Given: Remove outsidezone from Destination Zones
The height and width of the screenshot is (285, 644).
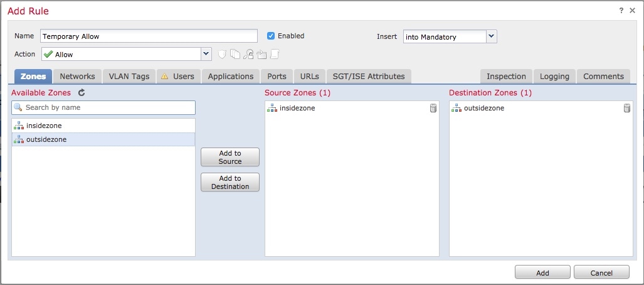Looking at the screenshot, I should pos(626,108).
